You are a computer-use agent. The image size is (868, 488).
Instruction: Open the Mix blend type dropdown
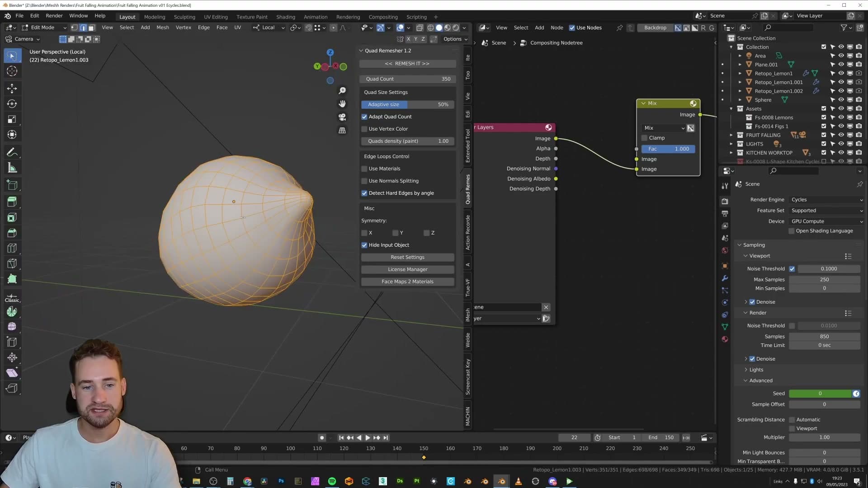[x=664, y=128]
